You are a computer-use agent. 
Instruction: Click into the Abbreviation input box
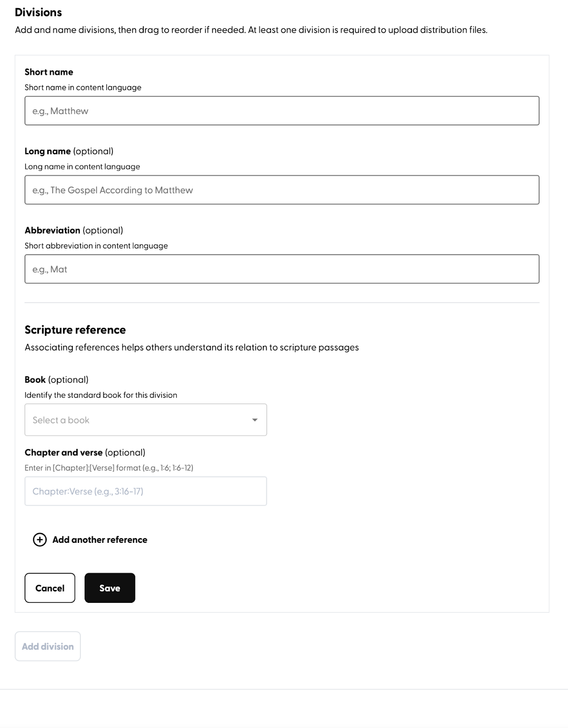click(282, 269)
